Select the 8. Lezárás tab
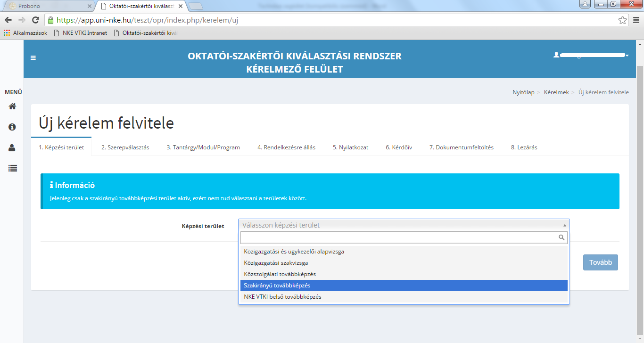Viewport: 644px width, 343px height. (x=524, y=147)
